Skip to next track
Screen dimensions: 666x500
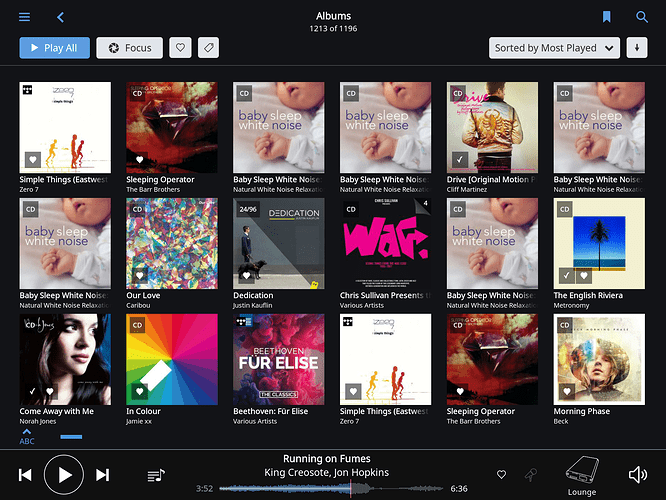click(102, 475)
